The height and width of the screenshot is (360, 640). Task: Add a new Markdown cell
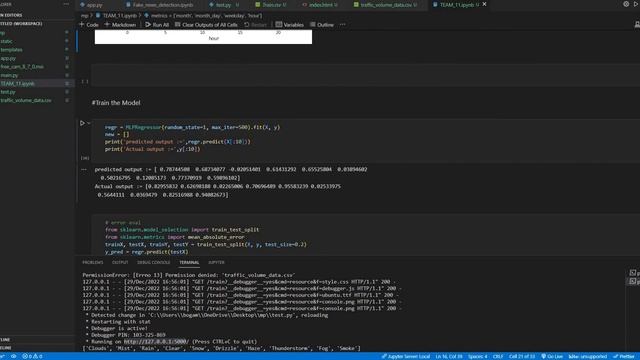pyautogui.click(x=120, y=25)
